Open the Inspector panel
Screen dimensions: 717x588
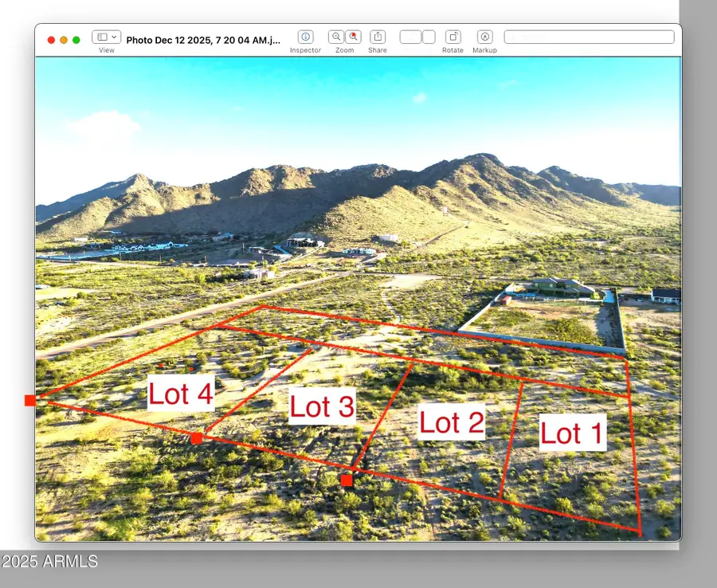pyautogui.click(x=306, y=37)
